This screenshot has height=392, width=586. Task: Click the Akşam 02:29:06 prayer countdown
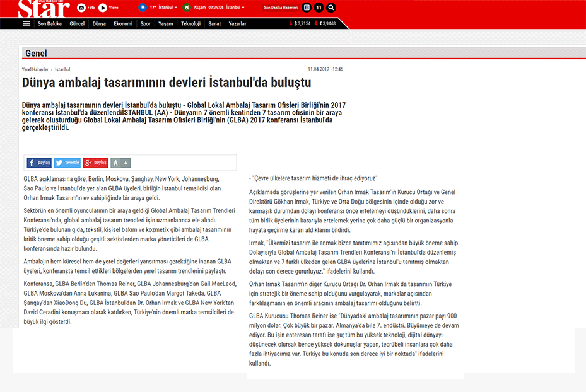tap(209, 8)
